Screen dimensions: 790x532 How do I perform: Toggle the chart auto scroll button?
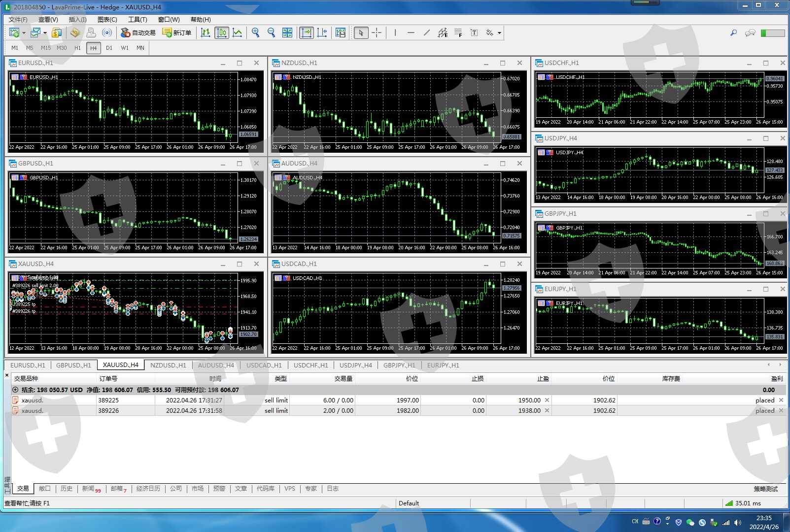tap(306, 33)
